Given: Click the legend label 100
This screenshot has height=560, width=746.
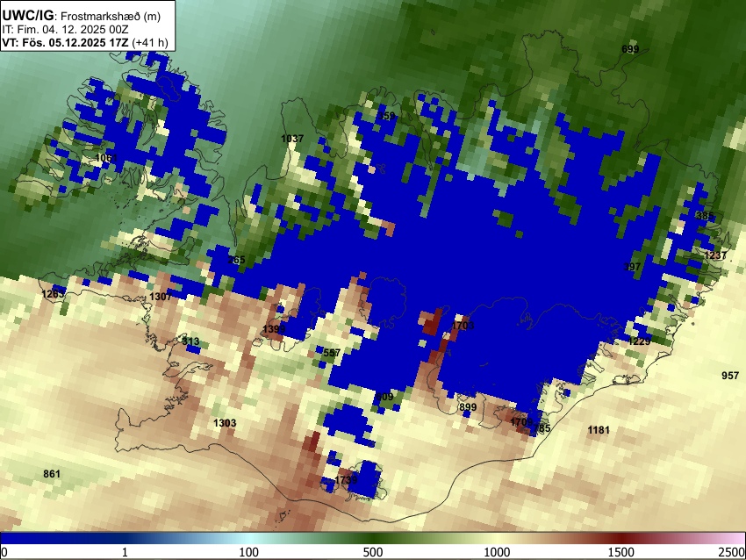Looking at the screenshot, I should [x=249, y=552].
